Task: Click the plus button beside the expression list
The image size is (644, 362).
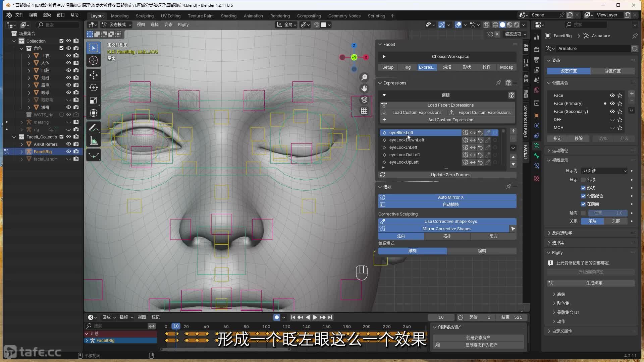Action: coord(513,131)
